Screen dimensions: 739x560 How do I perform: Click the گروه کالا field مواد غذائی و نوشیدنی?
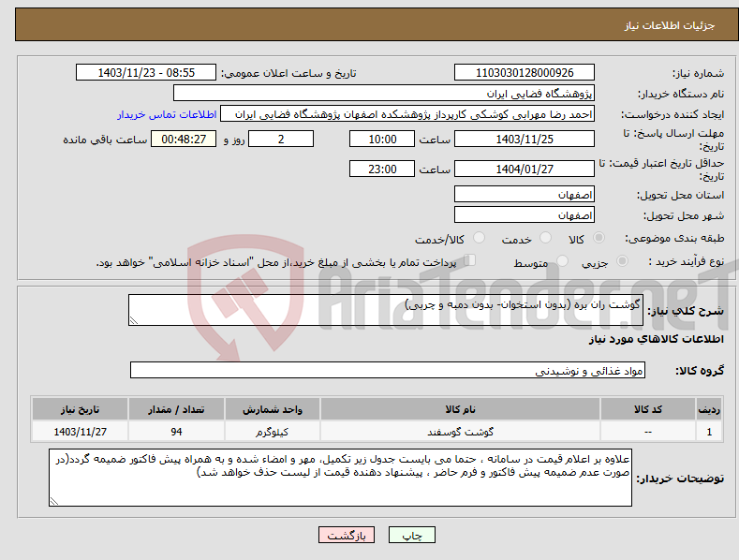[388, 371]
